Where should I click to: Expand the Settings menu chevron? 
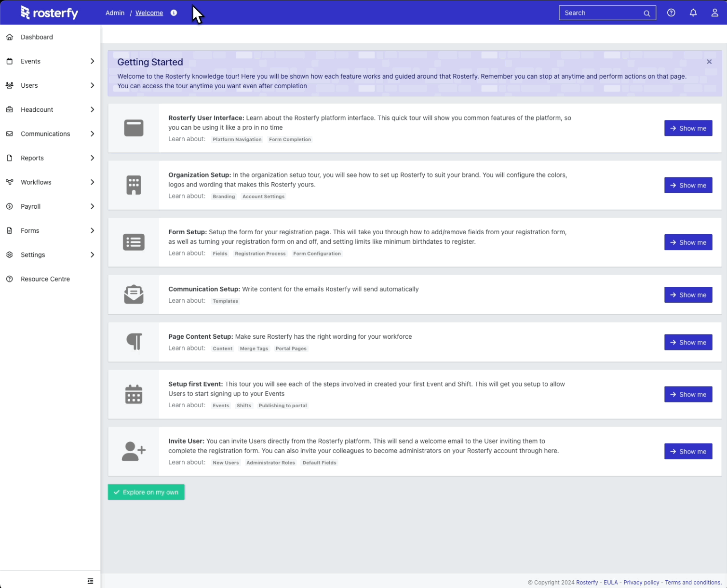(92, 255)
